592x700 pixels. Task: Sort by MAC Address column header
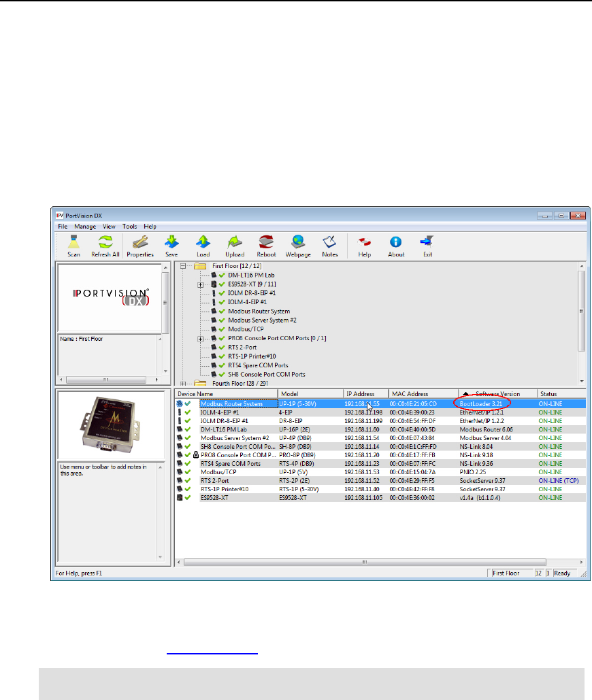423,394
